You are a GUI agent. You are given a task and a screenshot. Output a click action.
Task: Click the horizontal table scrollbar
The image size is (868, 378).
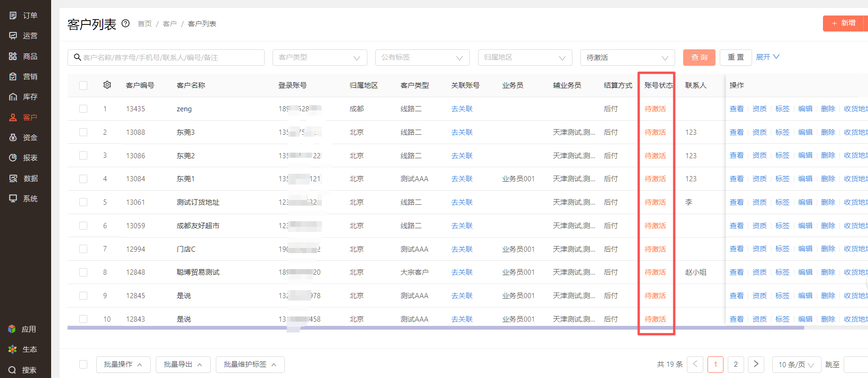point(436,328)
